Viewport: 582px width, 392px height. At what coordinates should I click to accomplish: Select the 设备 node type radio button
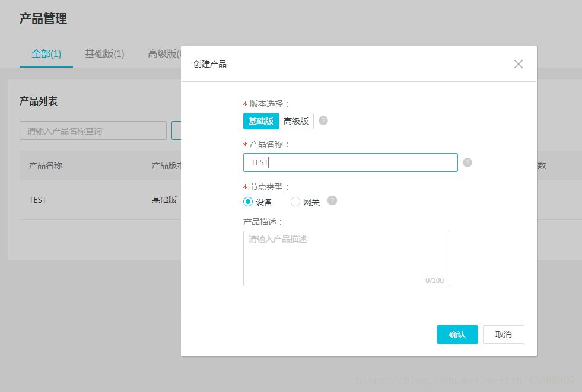[x=248, y=202]
